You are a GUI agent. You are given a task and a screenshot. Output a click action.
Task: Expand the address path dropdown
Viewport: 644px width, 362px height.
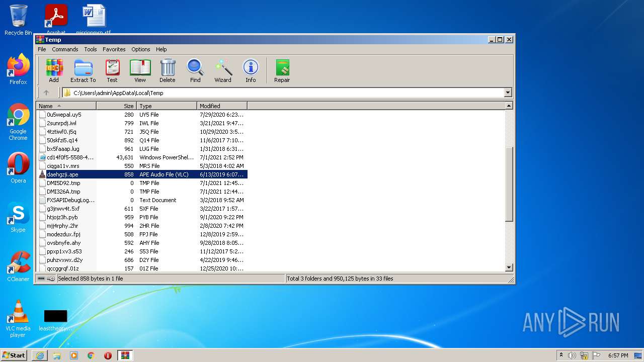(508, 93)
